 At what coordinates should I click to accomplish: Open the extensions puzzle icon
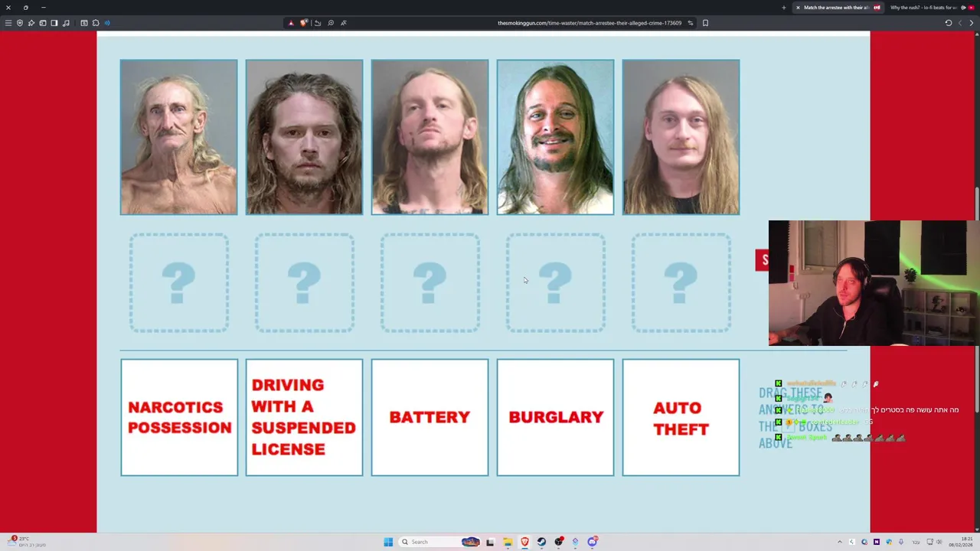point(96,23)
